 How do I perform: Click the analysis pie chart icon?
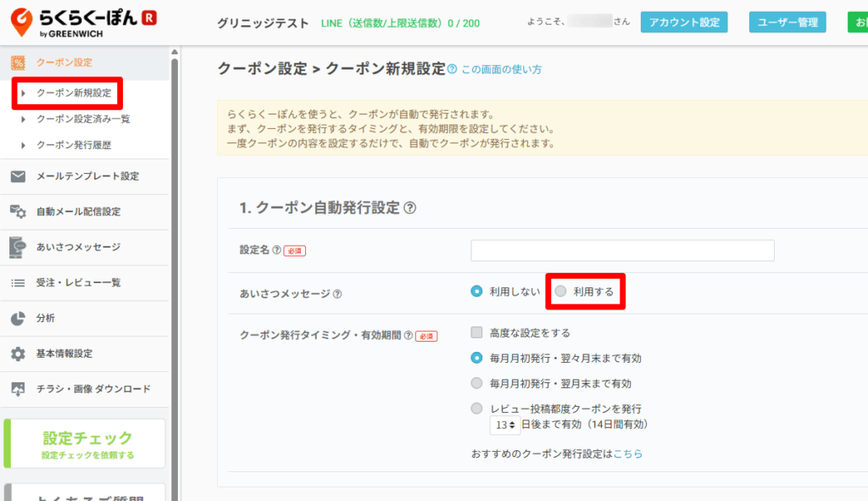pyautogui.click(x=18, y=318)
